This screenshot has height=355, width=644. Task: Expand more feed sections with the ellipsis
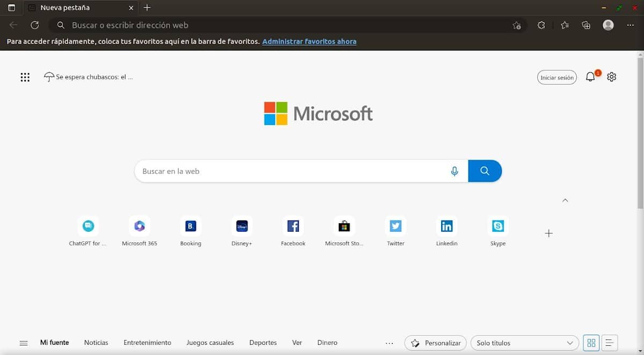[389, 343]
